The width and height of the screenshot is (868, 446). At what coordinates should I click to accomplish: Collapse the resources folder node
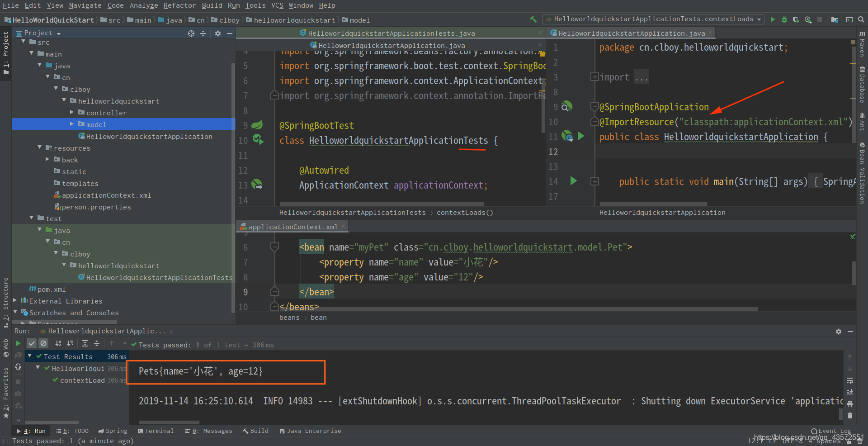[x=39, y=147]
